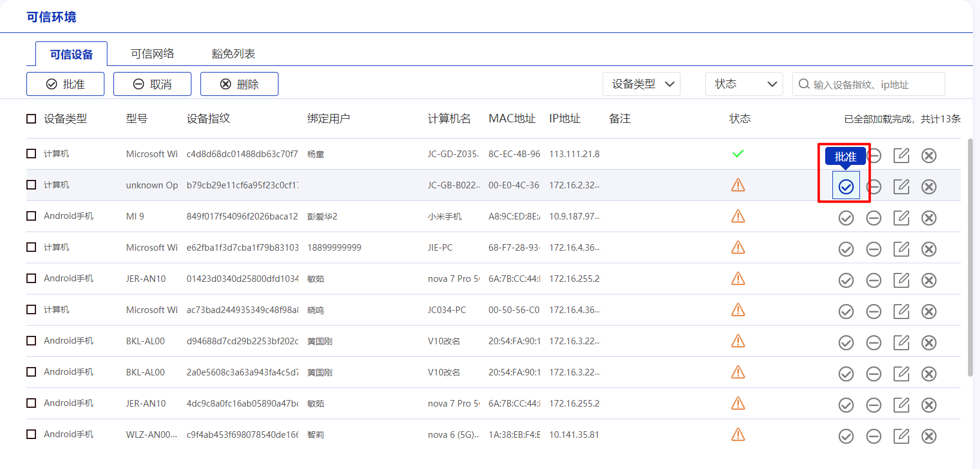Click model name unknown Op
This screenshot has width=980, height=469.
click(152, 185)
